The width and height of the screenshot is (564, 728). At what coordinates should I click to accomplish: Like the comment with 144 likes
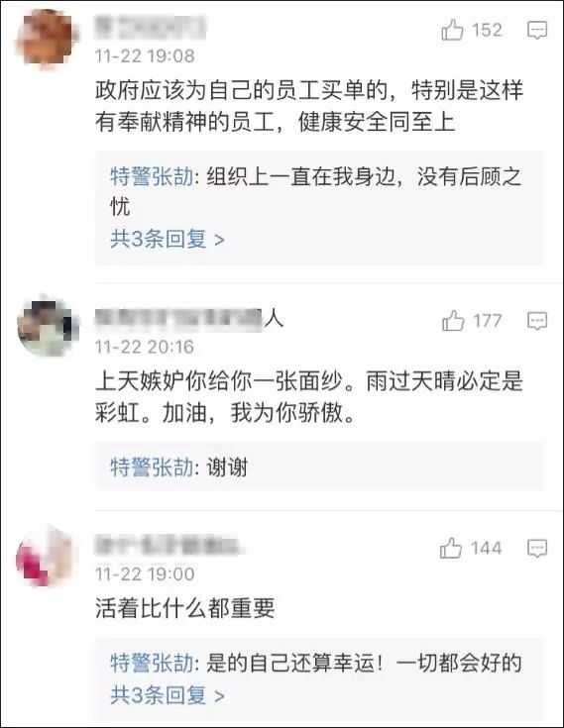pyautogui.click(x=451, y=548)
